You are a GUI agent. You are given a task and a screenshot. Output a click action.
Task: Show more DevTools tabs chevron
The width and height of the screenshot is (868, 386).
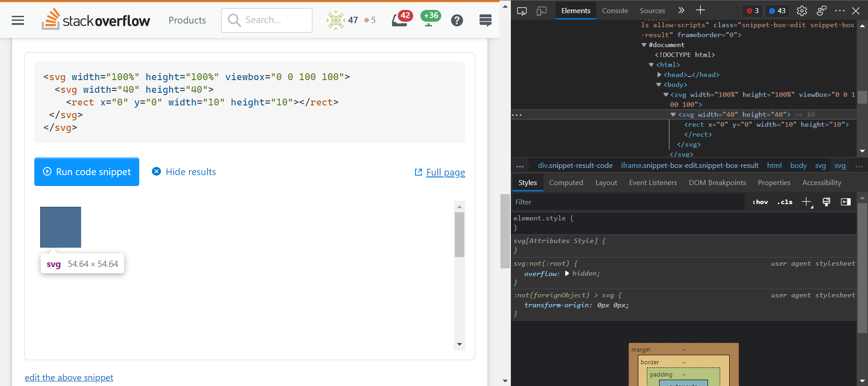(x=681, y=10)
